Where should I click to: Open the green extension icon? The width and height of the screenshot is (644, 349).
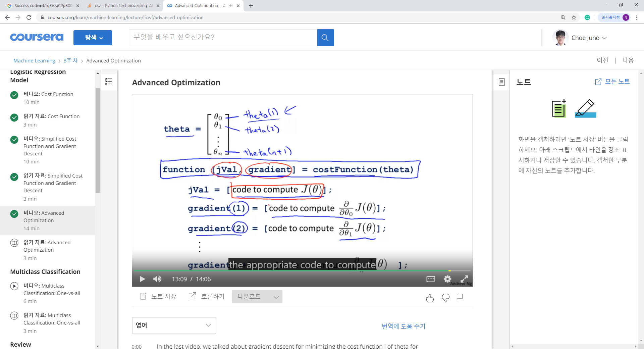click(587, 17)
